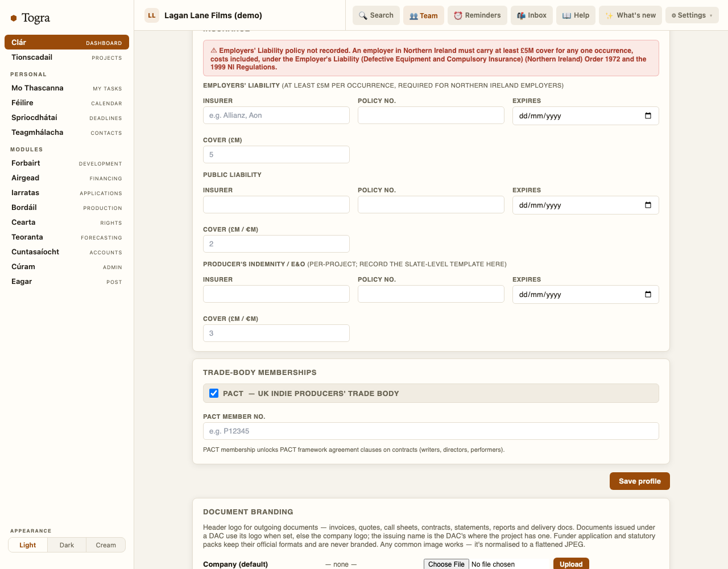The height and width of the screenshot is (569, 728).
Task: Focus the Employers' Liability Policy No. field
Action: click(x=431, y=116)
